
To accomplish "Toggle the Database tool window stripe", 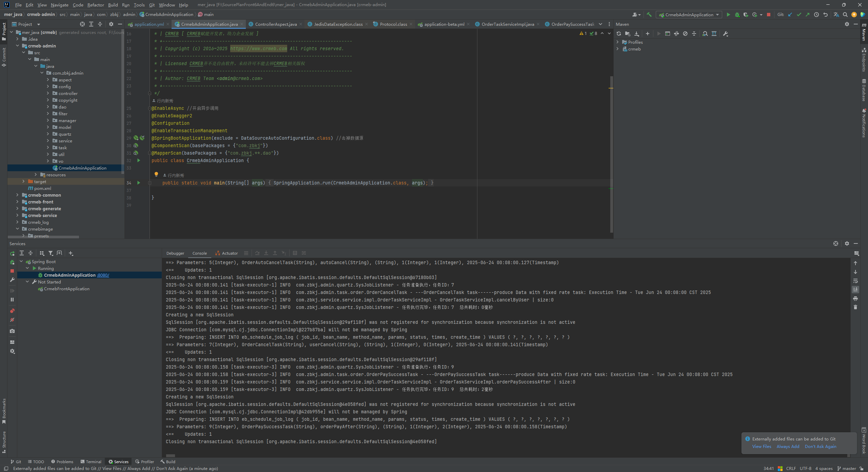I will 864,90.
